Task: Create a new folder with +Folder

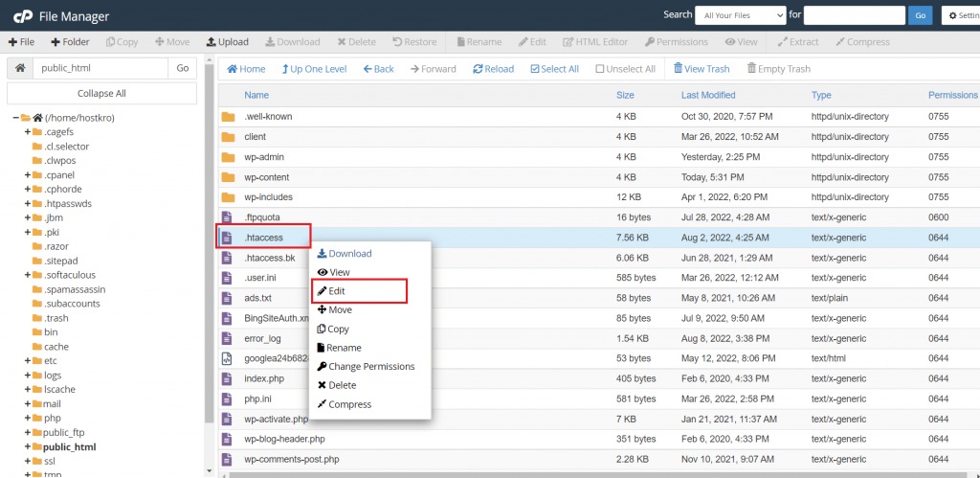Action: pyautogui.click(x=70, y=42)
